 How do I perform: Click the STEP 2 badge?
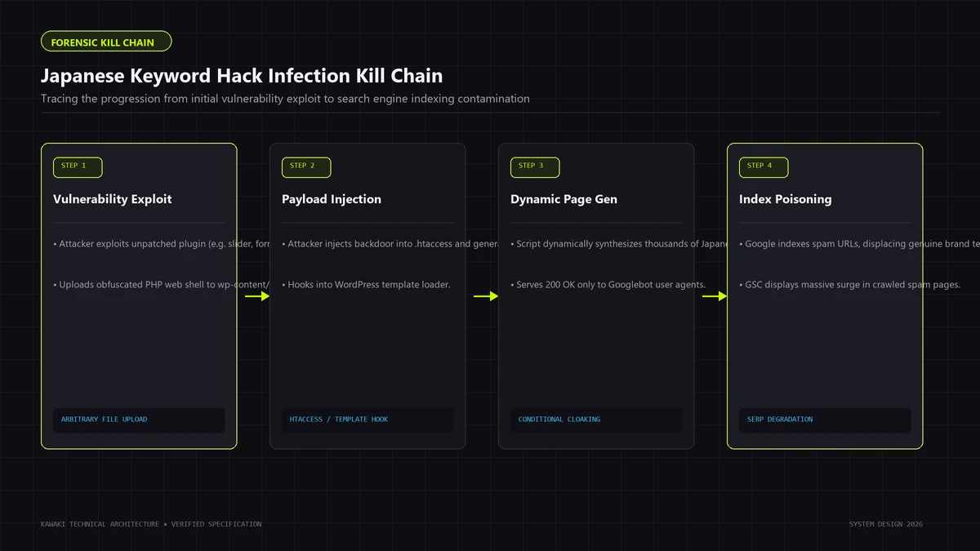[306, 167]
